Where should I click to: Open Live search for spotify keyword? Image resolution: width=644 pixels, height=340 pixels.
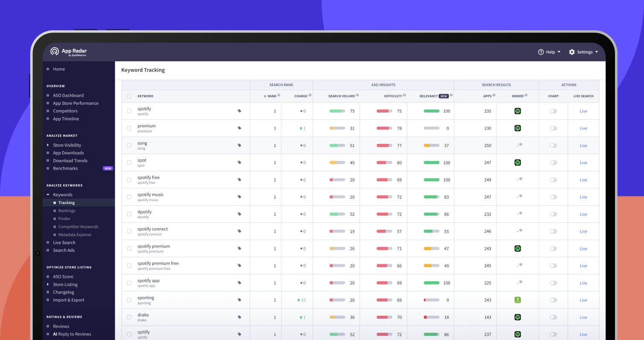click(x=583, y=111)
